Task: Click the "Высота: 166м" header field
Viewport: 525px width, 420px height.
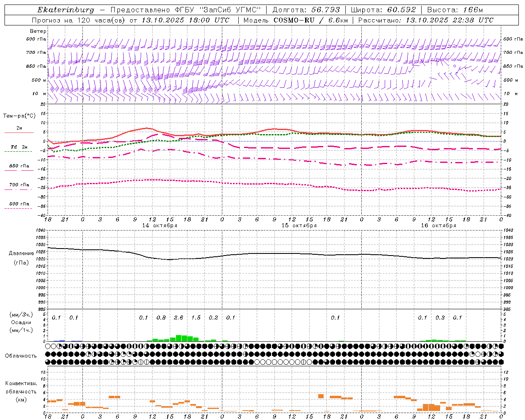Action: pos(455,10)
